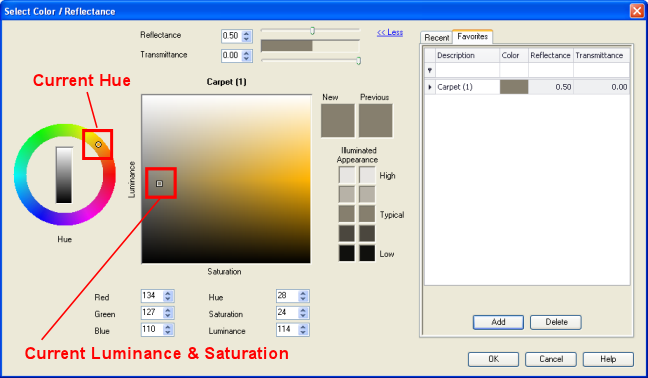Increase Reflectance with the up spinner
The height and width of the screenshot is (378, 648).
coord(246,33)
